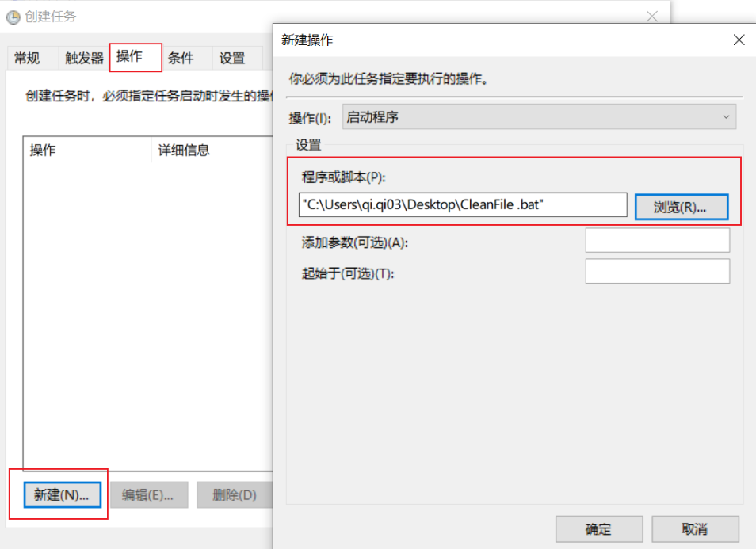Screen dimensions: 756x549
Task: Switch to the 条件 tab
Action: pos(181,57)
